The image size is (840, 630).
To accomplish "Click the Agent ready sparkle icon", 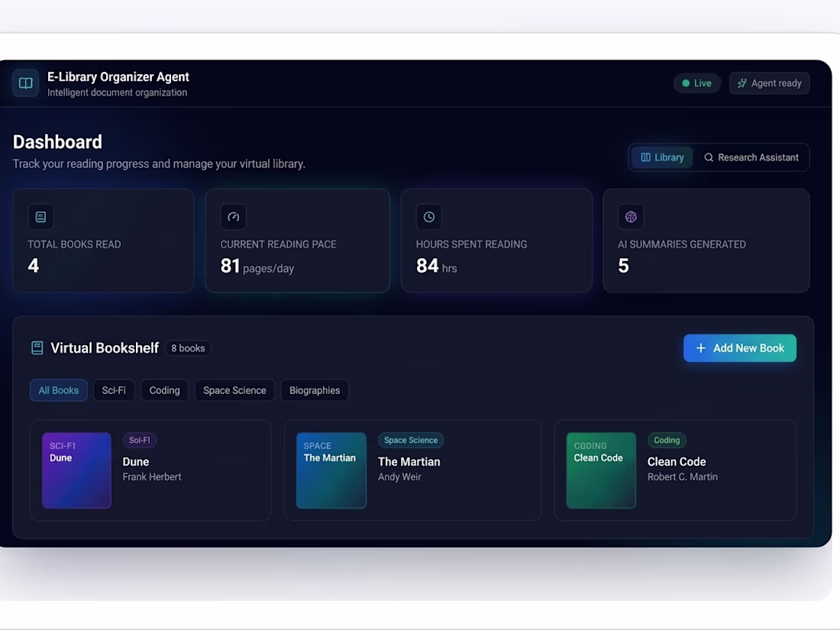I will pyautogui.click(x=742, y=83).
